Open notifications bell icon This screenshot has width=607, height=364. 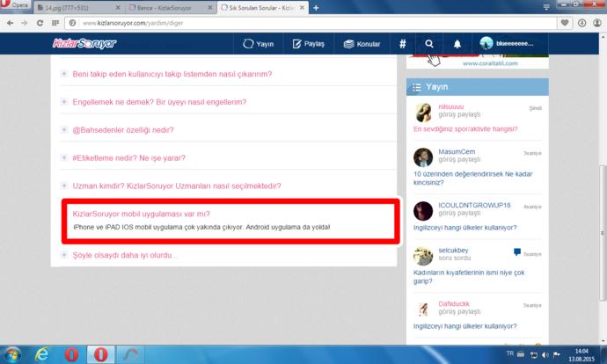click(x=457, y=44)
